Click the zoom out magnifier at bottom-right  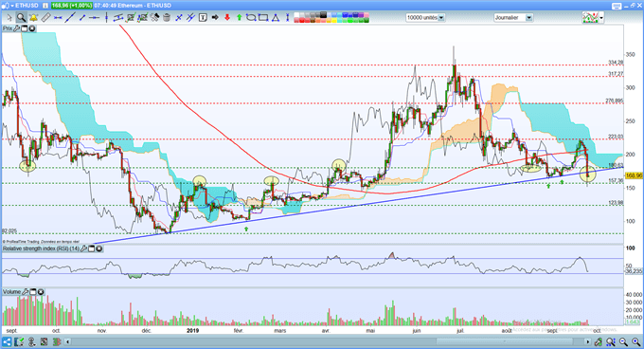pyautogui.click(x=623, y=342)
